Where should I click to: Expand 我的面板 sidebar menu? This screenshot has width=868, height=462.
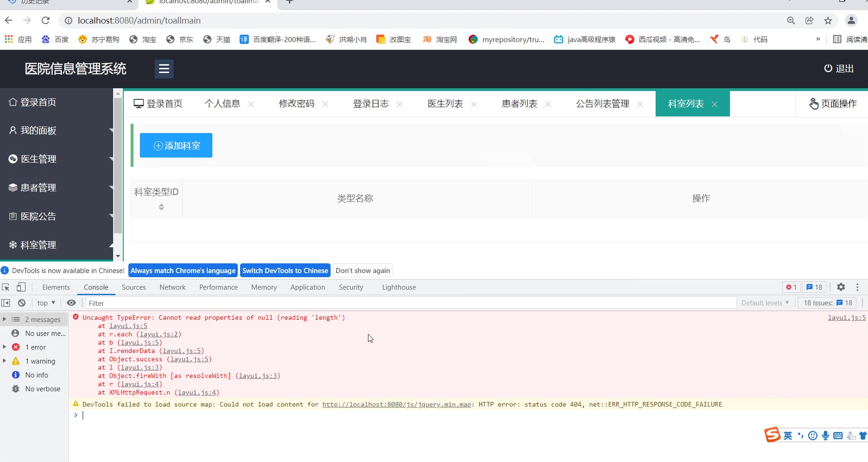coord(56,130)
